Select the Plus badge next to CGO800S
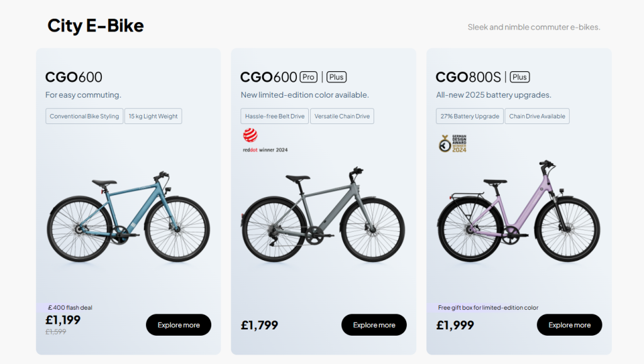 coord(519,77)
